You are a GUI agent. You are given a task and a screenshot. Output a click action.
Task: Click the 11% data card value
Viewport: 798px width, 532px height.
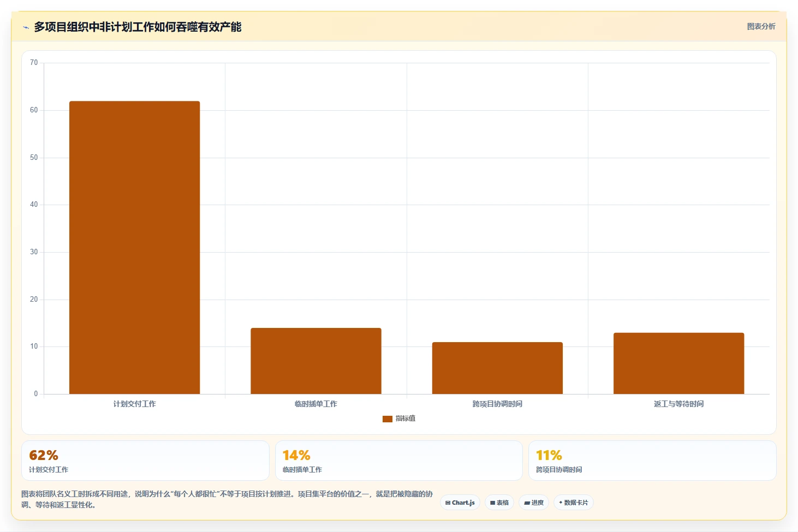549,455
